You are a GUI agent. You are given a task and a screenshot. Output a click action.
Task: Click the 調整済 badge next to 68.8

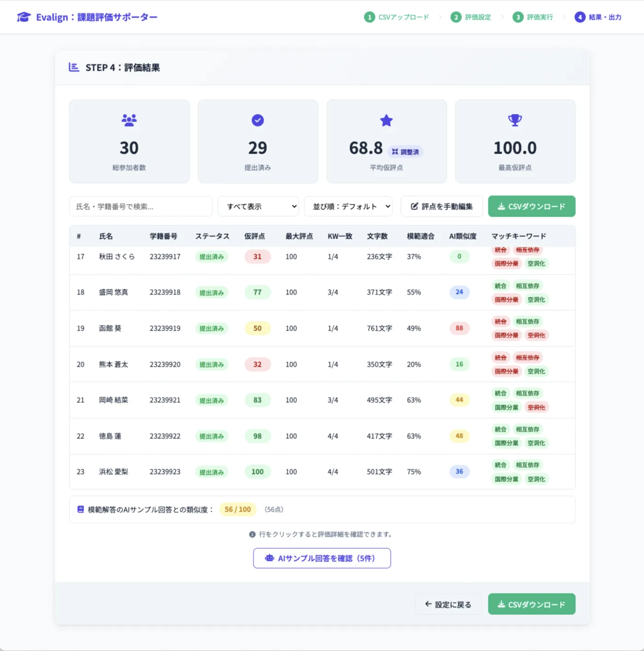pos(405,152)
